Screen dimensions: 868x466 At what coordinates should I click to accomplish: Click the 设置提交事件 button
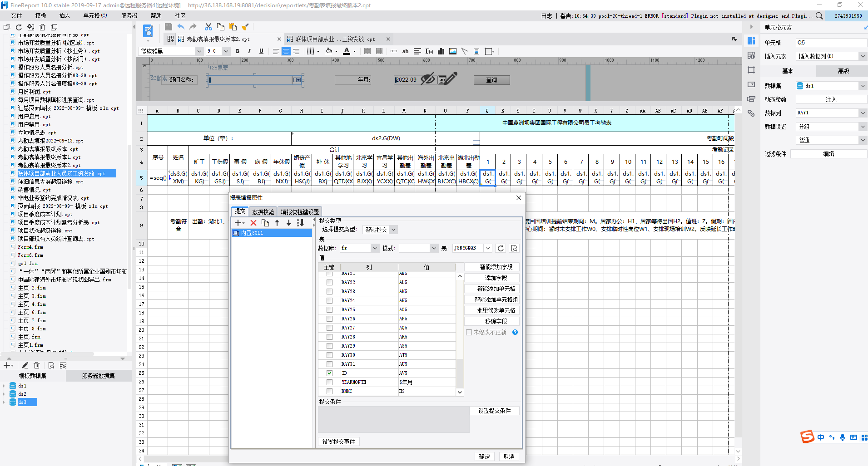(338, 441)
